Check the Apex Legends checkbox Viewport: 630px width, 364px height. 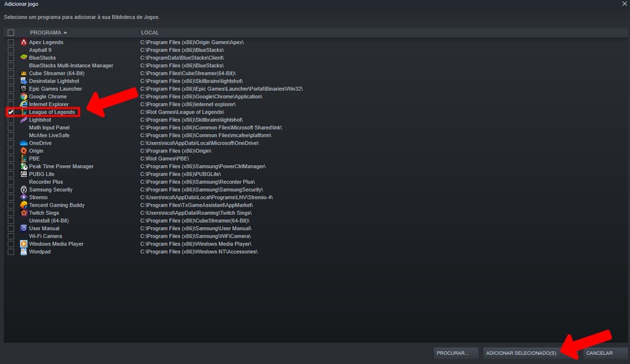pyautogui.click(x=11, y=42)
